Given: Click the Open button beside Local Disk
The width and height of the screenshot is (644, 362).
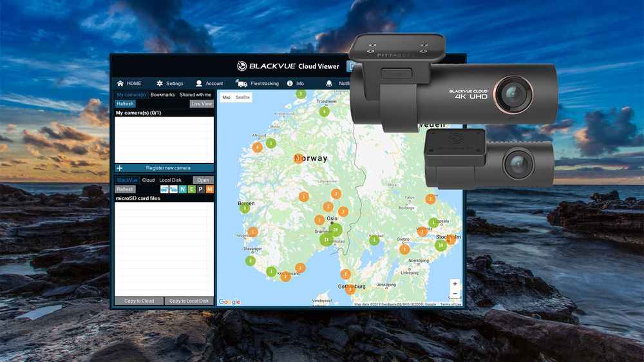Looking at the screenshot, I should (x=203, y=180).
